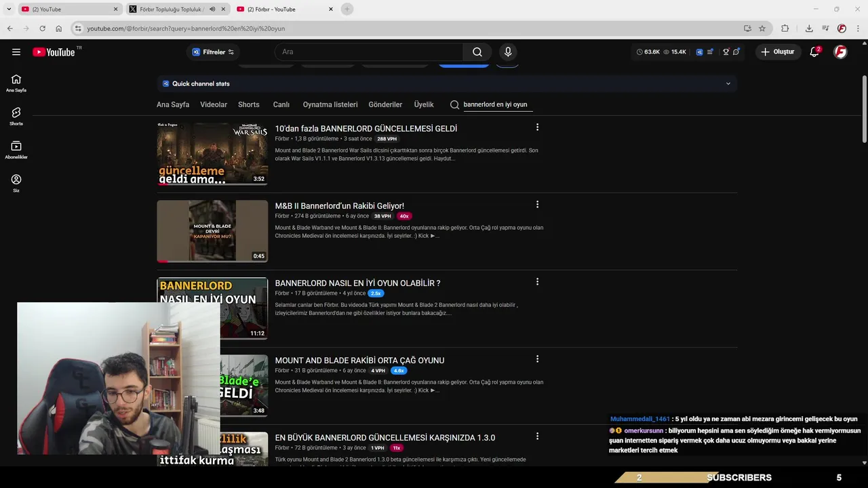The height and width of the screenshot is (488, 868).
Task: Click the YouTube 'Ara' search field
Action: click(369, 52)
